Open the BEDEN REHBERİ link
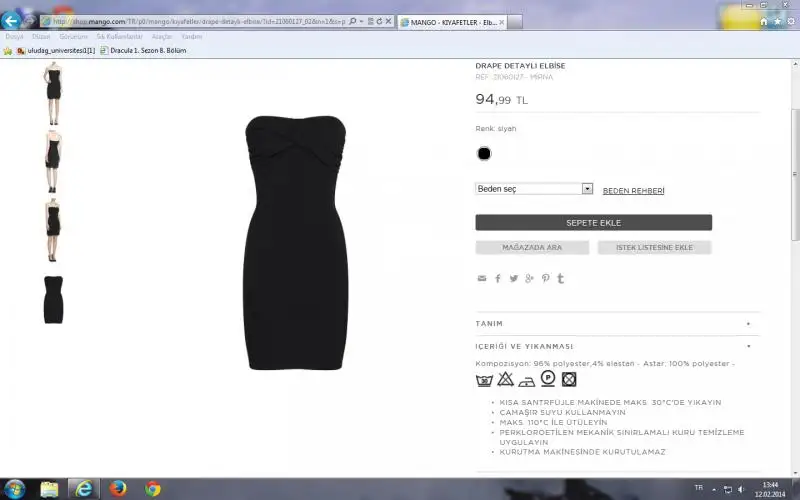 (x=633, y=191)
